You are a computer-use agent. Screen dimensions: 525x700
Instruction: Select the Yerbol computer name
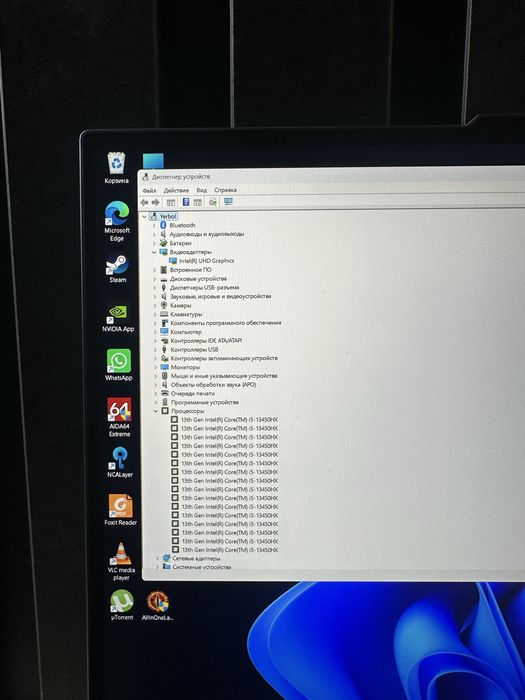[168, 217]
